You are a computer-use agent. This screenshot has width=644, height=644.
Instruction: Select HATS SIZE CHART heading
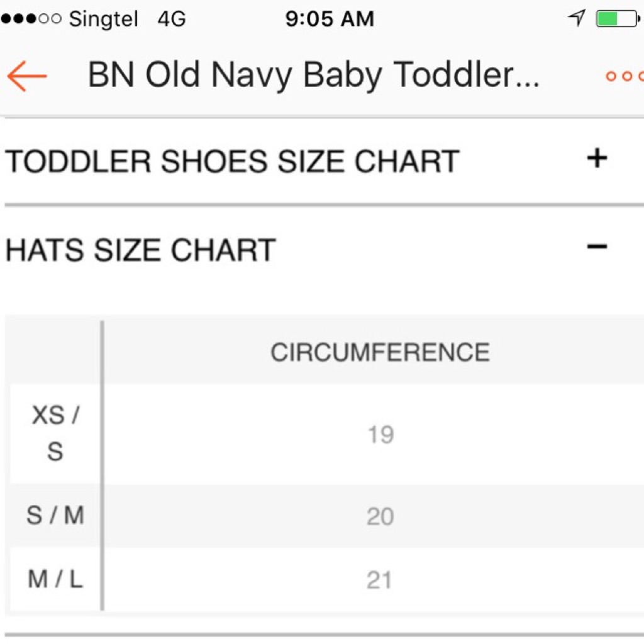[x=140, y=250]
